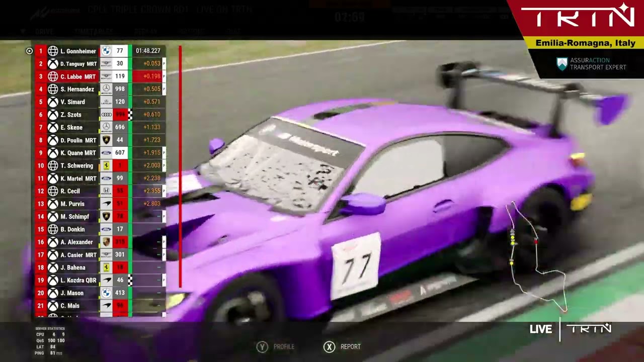Click the checkered flag icon beside Z. Szots
Image resolution: width=644 pixels, height=362 pixels.
click(x=130, y=115)
